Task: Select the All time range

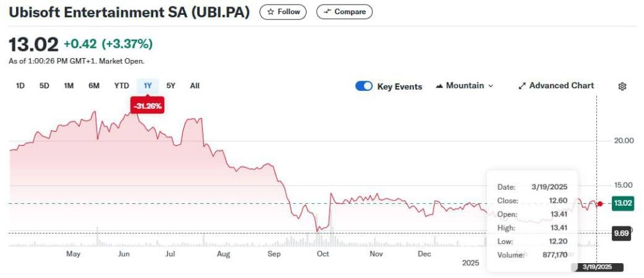Action: [194, 85]
